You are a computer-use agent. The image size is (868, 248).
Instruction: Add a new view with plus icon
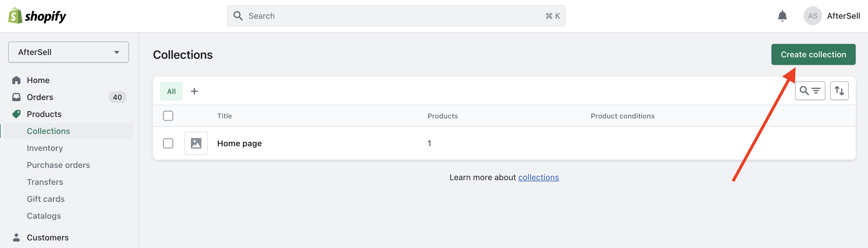194,91
